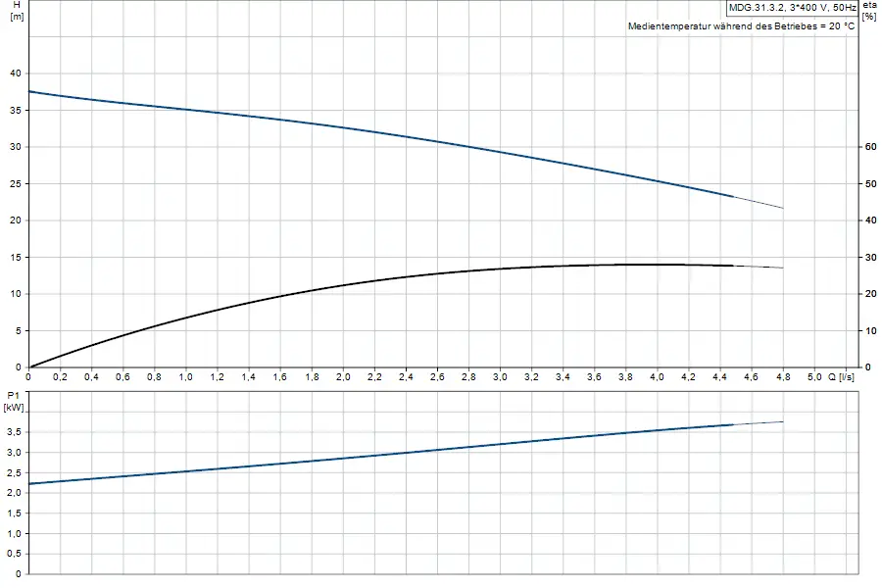The image size is (882, 588).
Task: Click the blue P1 power curve in the lower chart
Action: pyautogui.click(x=406, y=453)
